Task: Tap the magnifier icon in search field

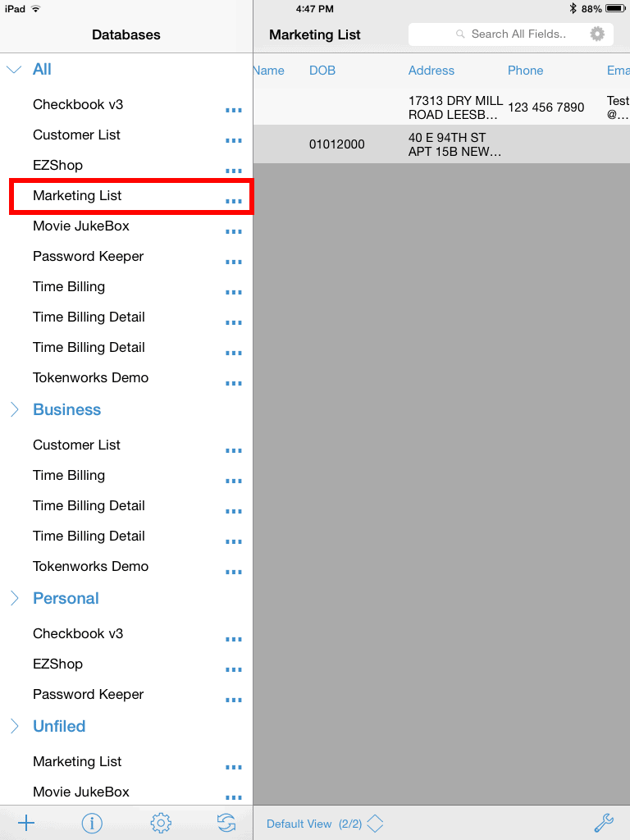Action: (x=460, y=34)
